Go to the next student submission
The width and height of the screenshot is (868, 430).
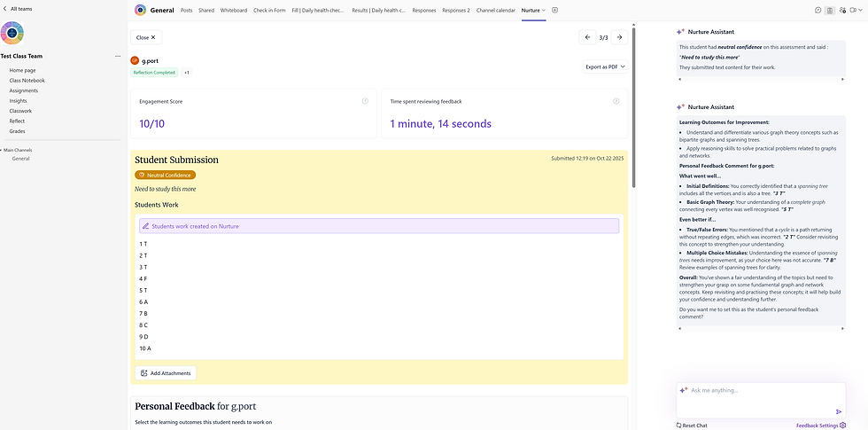tap(619, 37)
